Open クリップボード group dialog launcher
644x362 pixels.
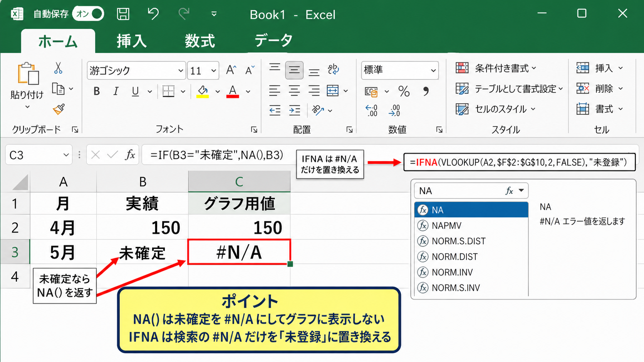tap(75, 130)
